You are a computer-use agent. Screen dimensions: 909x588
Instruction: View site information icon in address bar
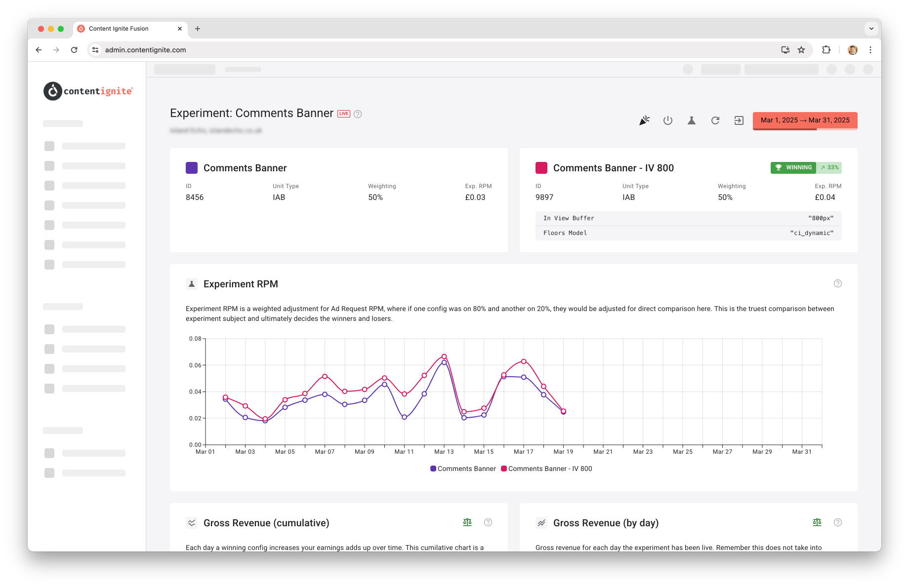tap(96, 50)
